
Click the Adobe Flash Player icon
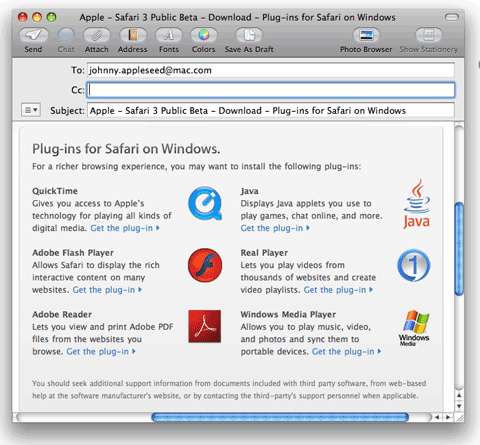pyautogui.click(x=205, y=265)
